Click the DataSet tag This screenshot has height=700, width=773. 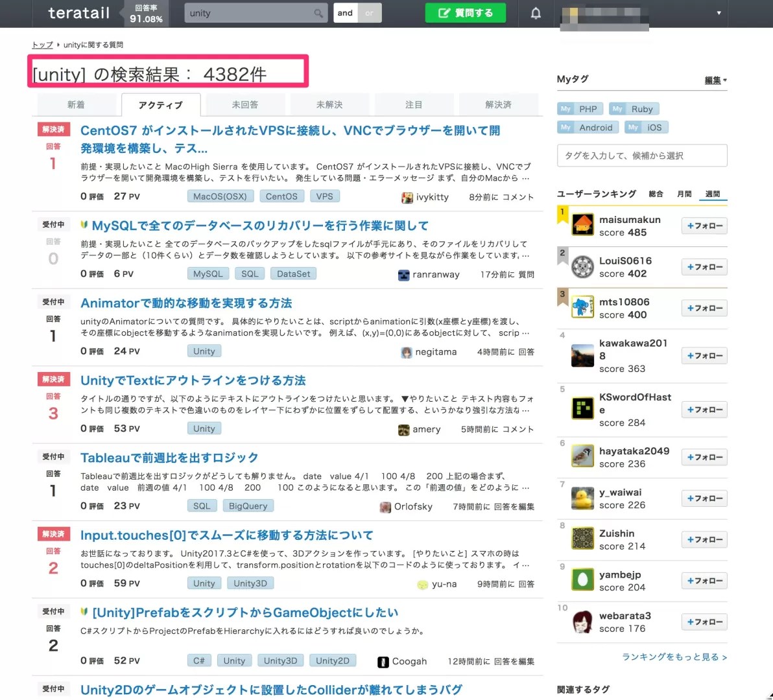tap(293, 274)
